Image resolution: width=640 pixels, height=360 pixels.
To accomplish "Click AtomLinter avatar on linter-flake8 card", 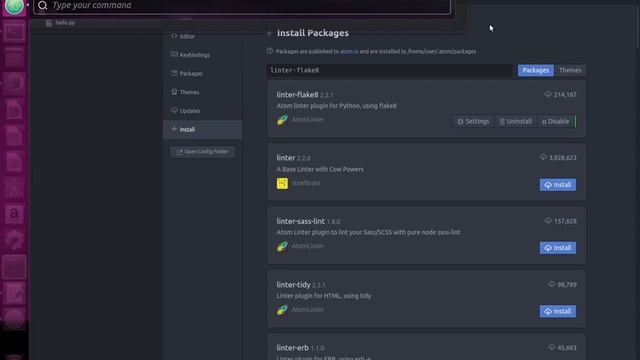I will pyautogui.click(x=282, y=120).
